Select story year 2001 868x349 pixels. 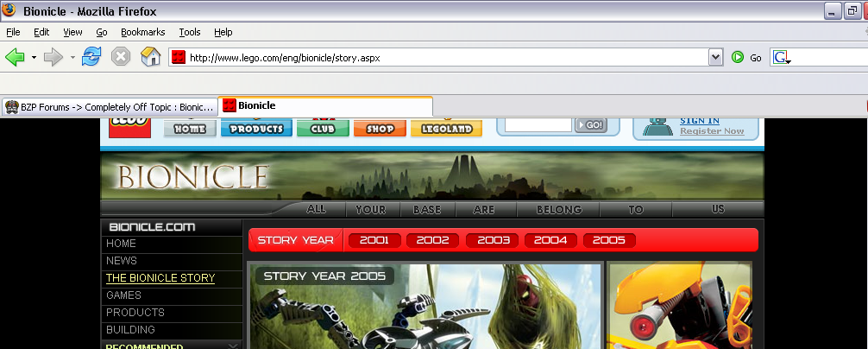[x=374, y=240]
